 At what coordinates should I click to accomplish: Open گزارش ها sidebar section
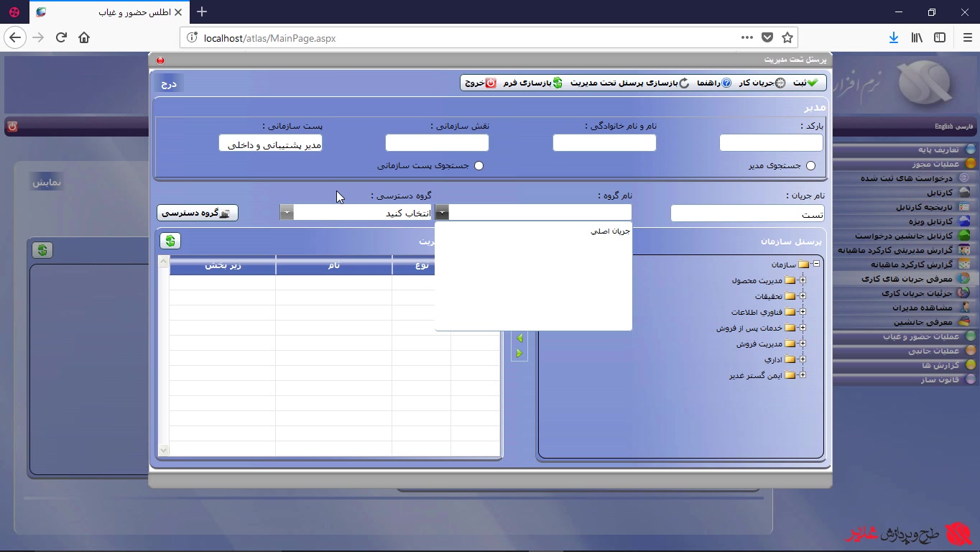(949, 365)
